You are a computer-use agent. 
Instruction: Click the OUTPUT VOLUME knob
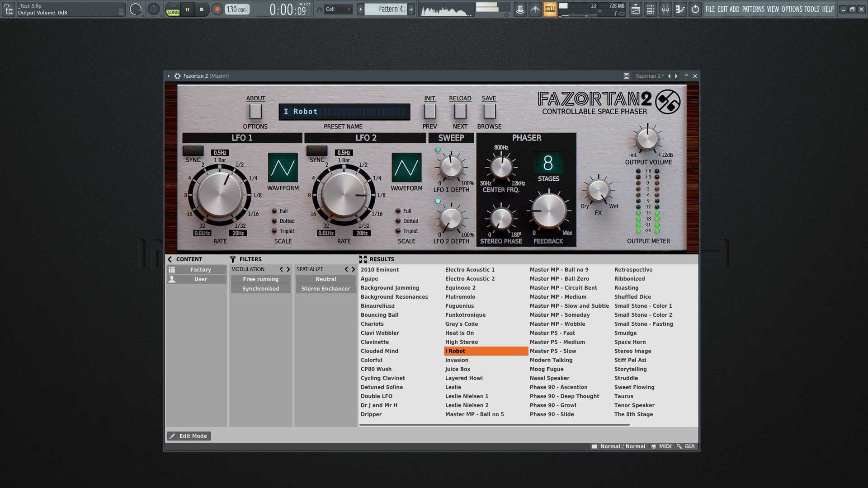tap(647, 139)
